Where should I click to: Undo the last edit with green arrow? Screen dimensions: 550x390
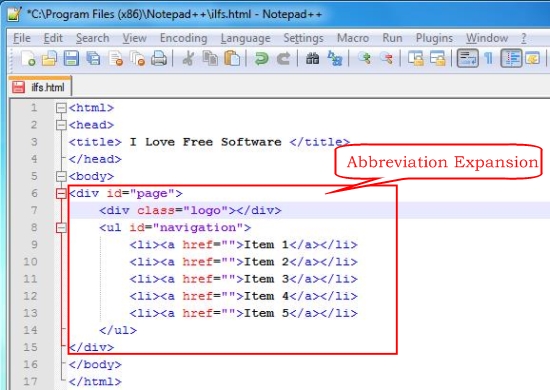(x=261, y=58)
